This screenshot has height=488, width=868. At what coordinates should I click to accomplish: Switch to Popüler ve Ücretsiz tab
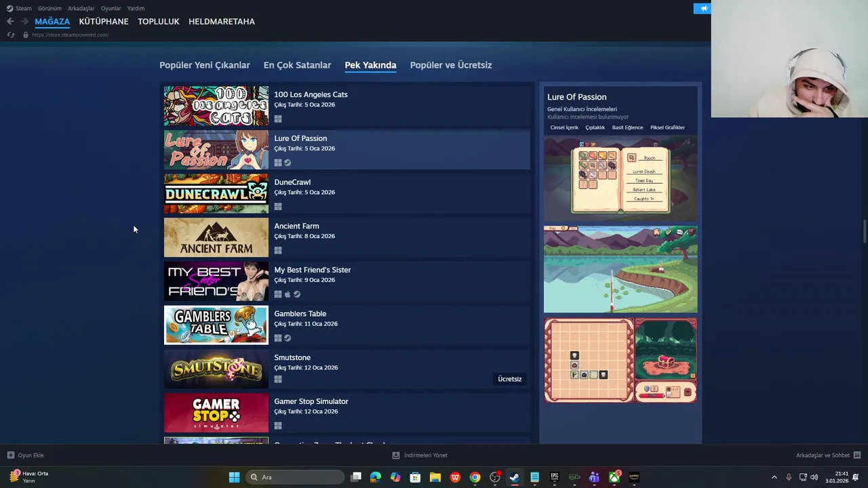451,65
